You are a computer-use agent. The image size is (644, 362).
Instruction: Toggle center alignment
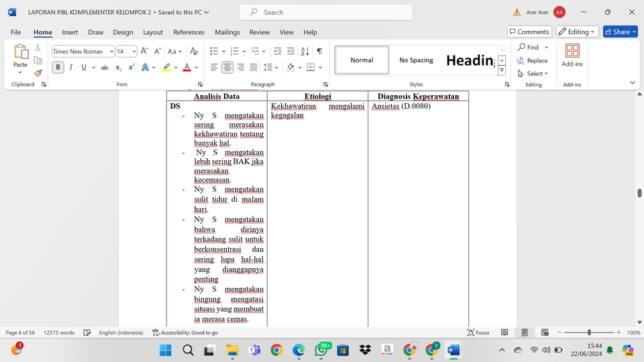click(x=227, y=67)
